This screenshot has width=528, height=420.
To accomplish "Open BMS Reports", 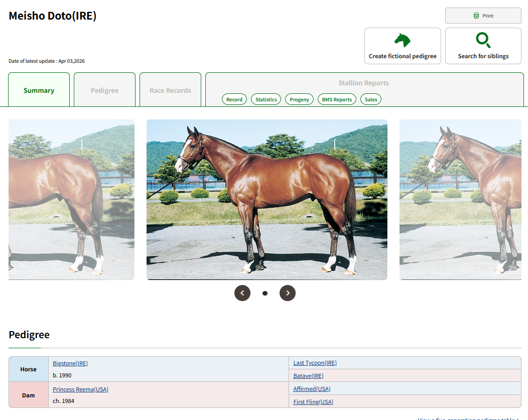I will [x=337, y=99].
